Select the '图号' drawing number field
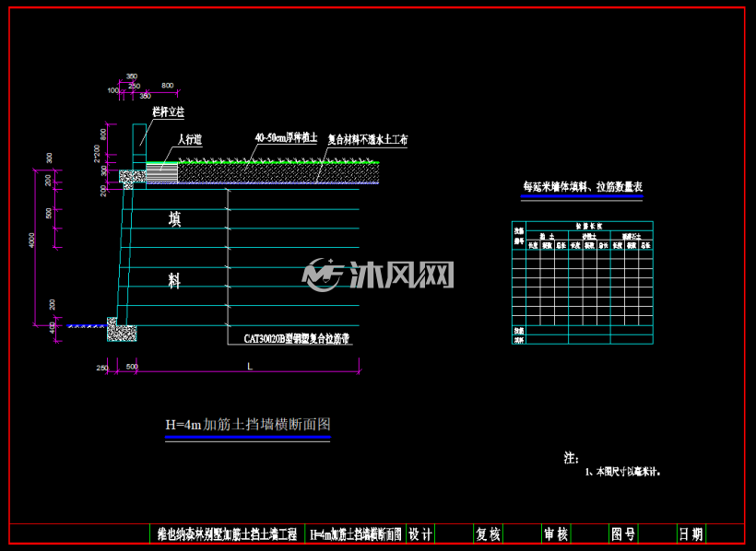This screenshot has width=756, height=551. pyautogui.click(x=623, y=534)
